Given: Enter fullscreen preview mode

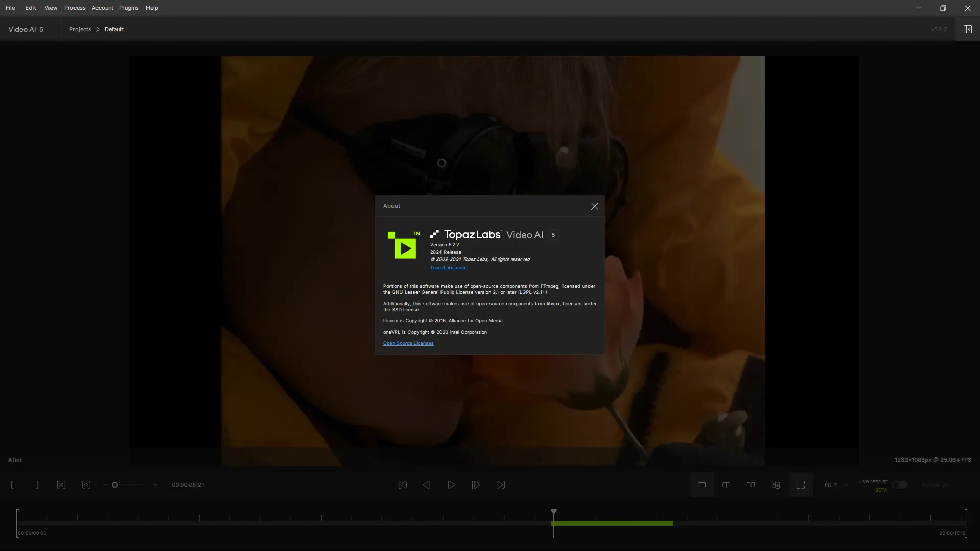Looking at the screenshot, I should (x=801, y=485).
